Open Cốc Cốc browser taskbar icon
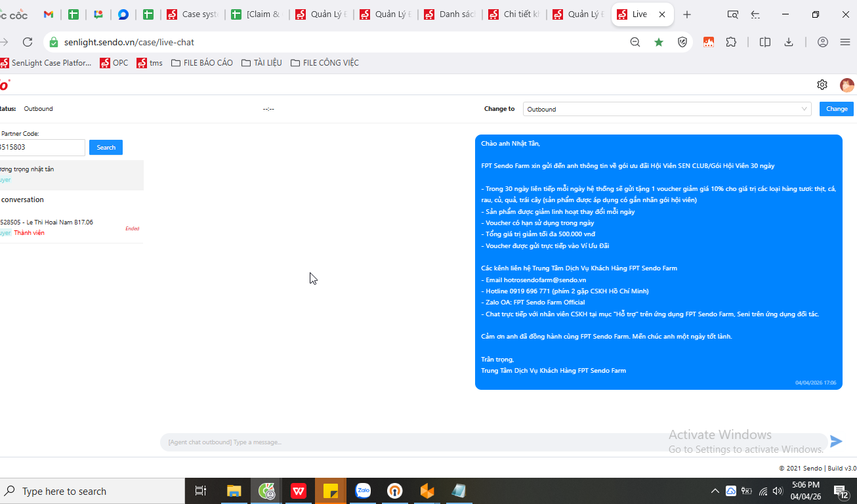This screenshot has height=504, width=857. click(x=266, y=491)
